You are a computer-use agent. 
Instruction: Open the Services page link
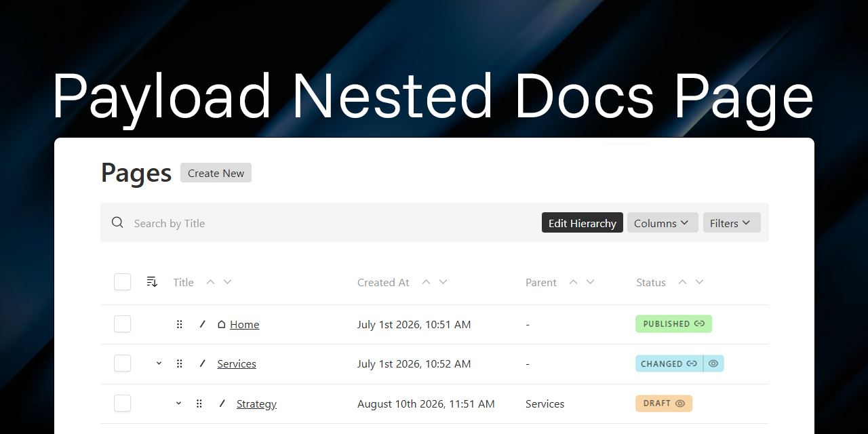[x=237, y=364]
